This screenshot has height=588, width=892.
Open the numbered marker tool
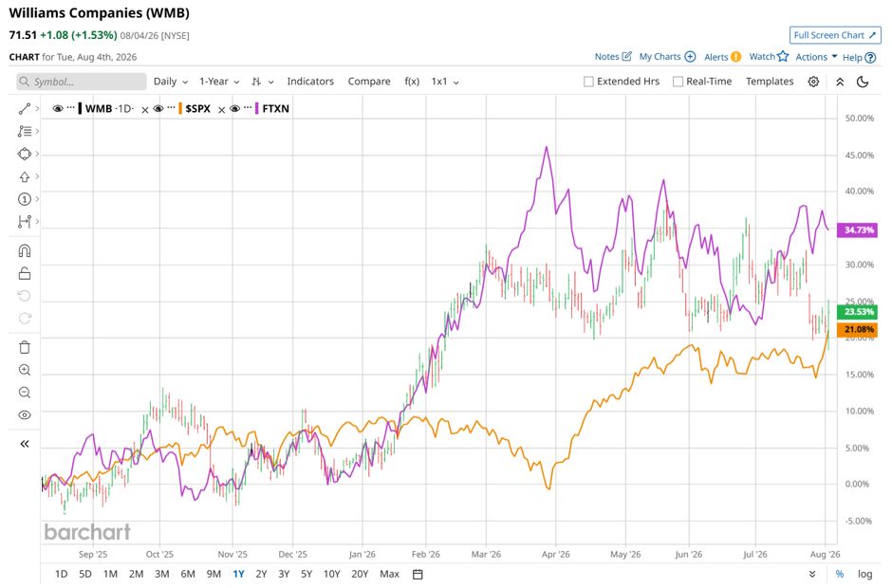(x=24, y=199)
